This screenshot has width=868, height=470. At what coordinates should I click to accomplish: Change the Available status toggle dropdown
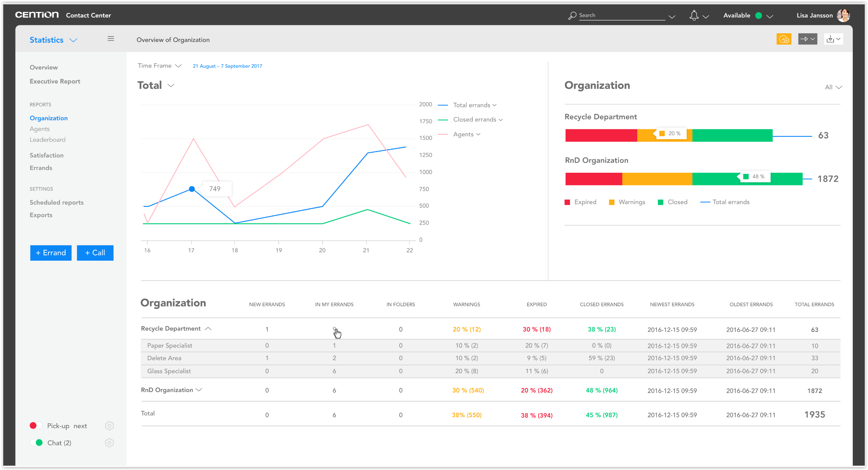pyautogui.click(x=770, y=16)
